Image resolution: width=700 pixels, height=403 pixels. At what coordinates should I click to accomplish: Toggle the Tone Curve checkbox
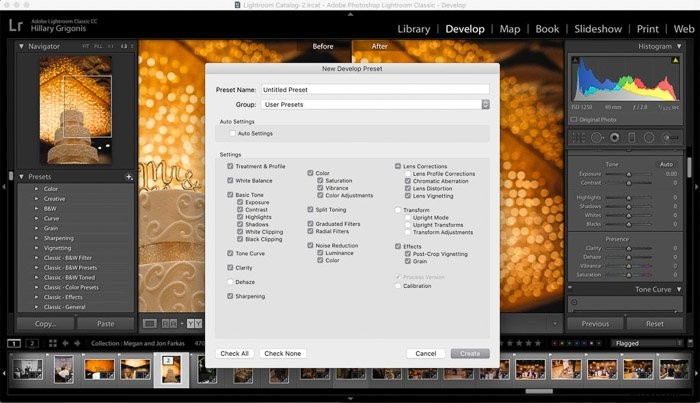(x=230, y=253)
